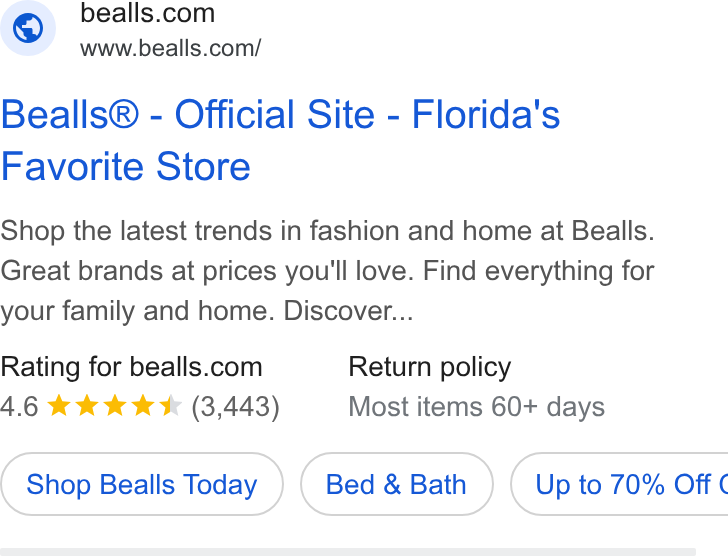Click the blue globe favicon icon

point(27,28)
